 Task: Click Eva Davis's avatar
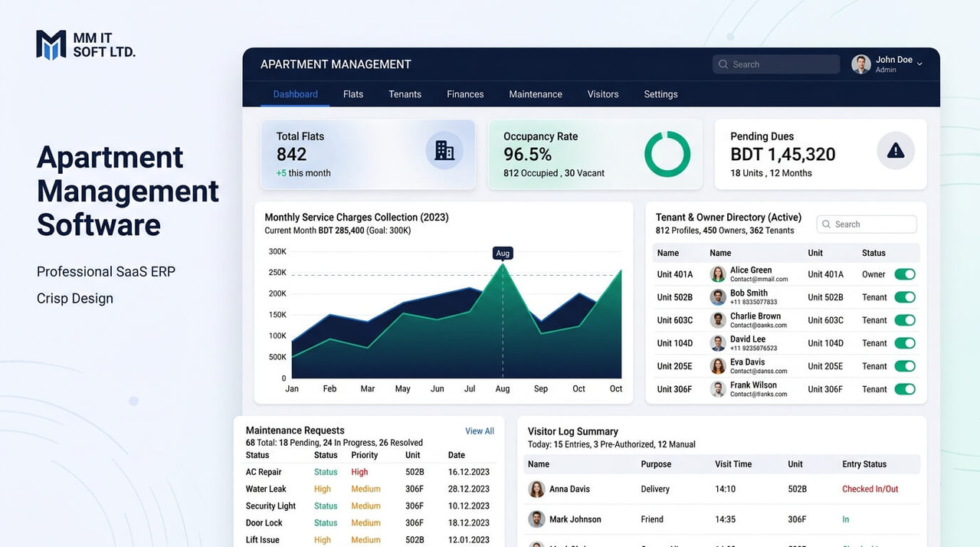tap(718, 366)
